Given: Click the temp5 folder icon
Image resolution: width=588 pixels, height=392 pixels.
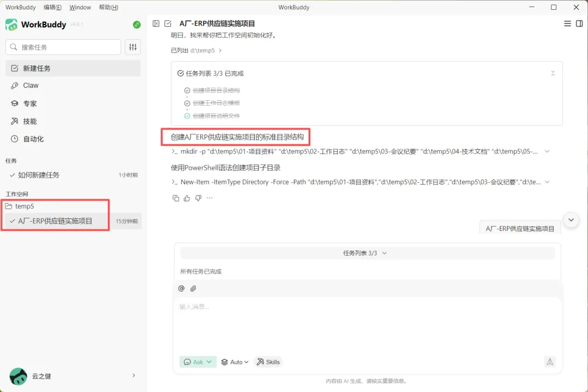Looking at the screenshot, I should [x=9, y=206].
